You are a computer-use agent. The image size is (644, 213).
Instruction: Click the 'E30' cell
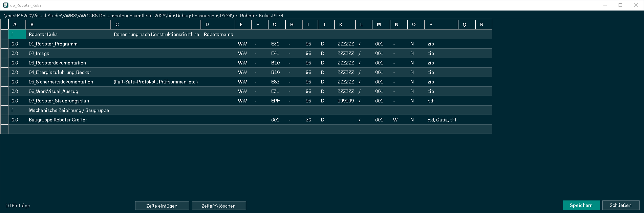(x=277, y=44)
